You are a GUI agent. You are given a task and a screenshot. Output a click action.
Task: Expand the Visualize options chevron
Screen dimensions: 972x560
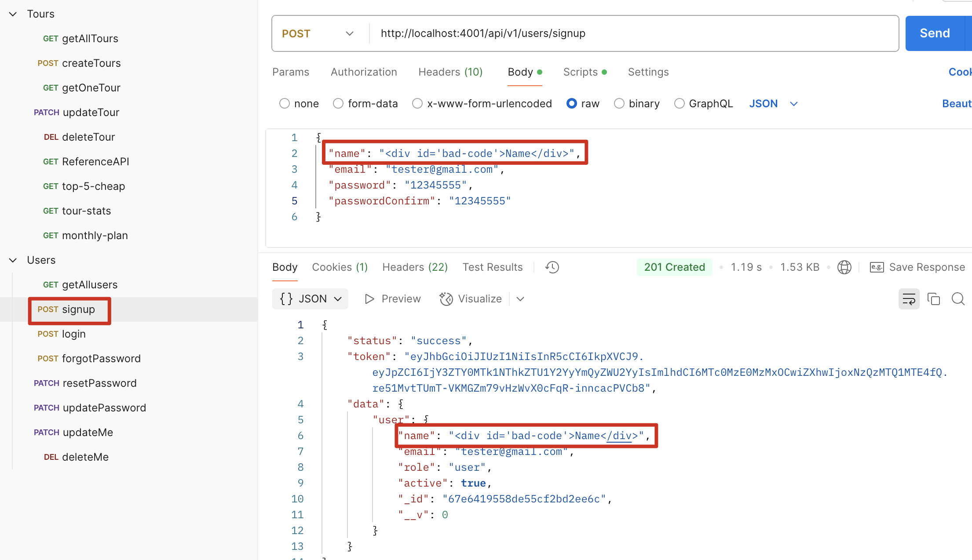pyautogui.click(x=520, y=299)
